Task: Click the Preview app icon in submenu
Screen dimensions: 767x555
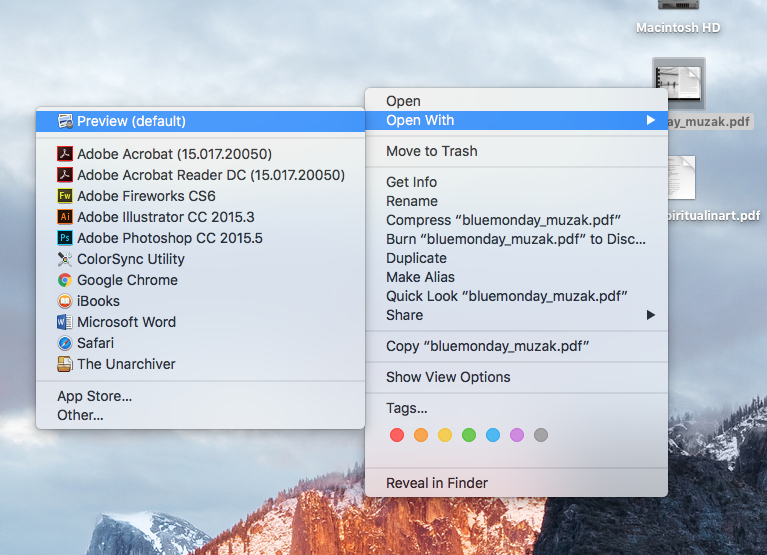Action: coord(65,121)
